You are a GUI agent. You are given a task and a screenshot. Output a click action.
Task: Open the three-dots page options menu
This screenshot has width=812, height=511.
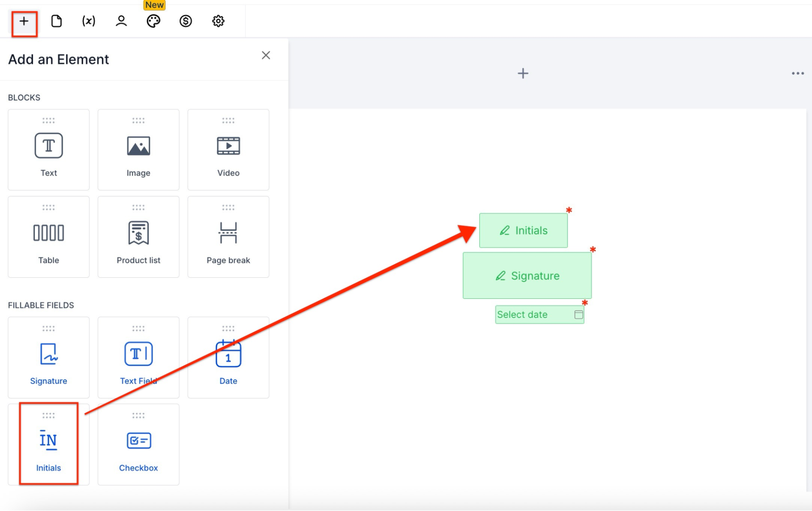click(x=797, y=74)
